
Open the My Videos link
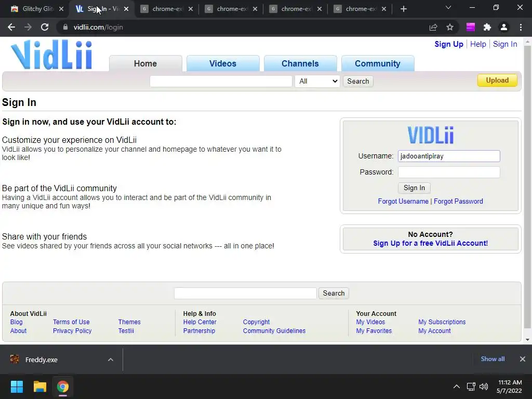pyautogui.click(x=370, y=322)
